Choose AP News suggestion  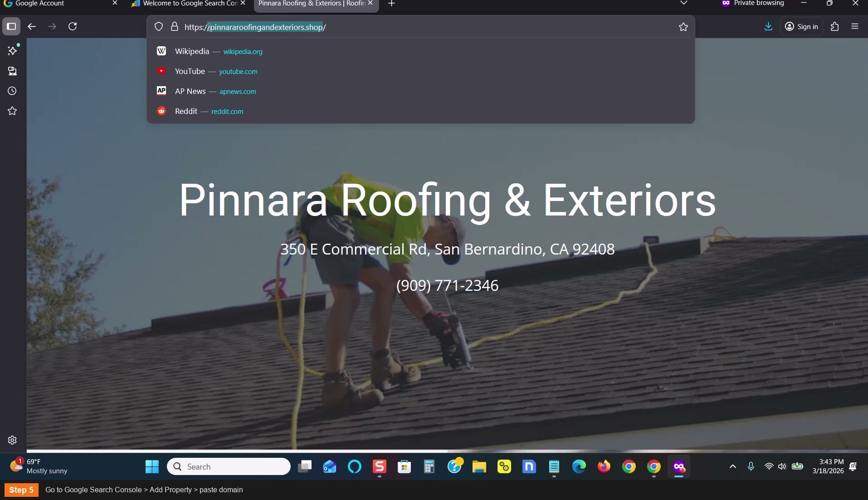point(420,91)
